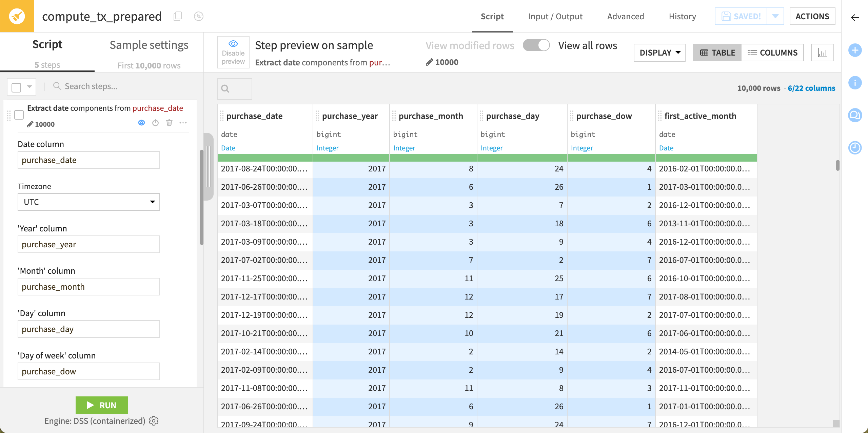The width and height of the screenshot is (868, 433).
Task: Open engine settings with the gear icon
Action: pyautogui.click(x=154, y=421)
